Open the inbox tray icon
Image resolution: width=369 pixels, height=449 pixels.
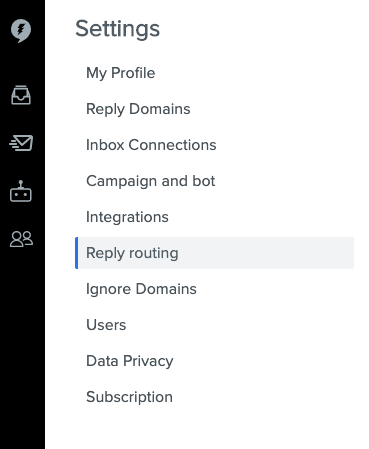(21, 95)
